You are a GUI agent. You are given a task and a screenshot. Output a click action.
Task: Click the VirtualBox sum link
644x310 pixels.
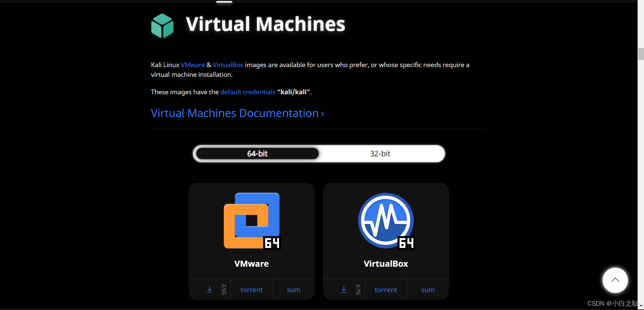click(428, 290)
